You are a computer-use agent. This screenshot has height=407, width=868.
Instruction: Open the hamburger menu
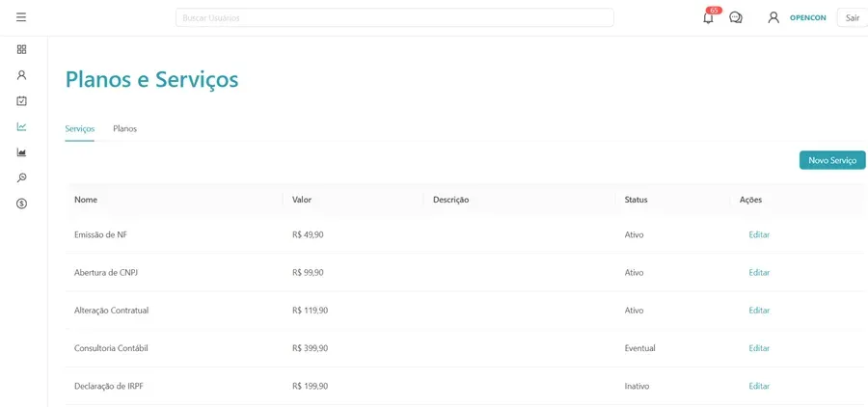[21, 17]
